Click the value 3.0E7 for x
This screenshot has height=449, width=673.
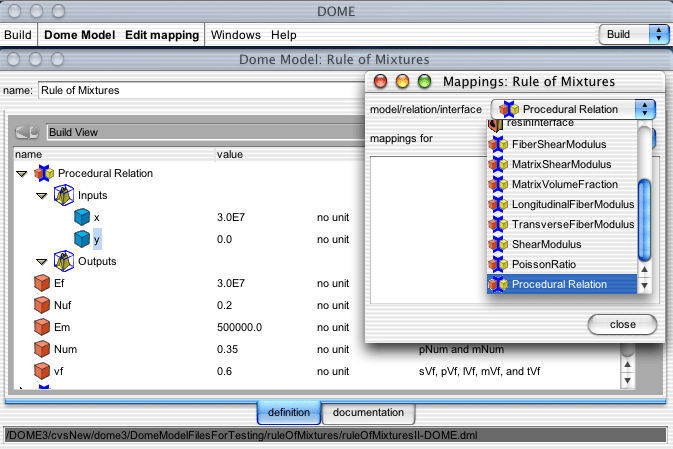pyautogui.click(x=231, y=217)
